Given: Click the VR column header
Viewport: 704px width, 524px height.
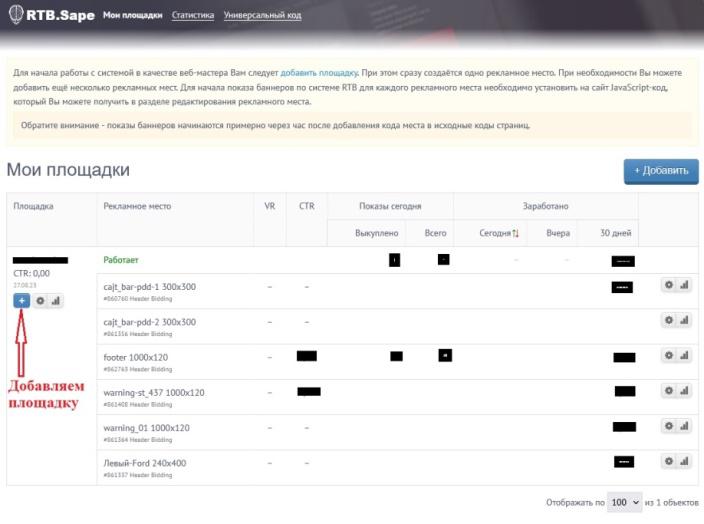Looking at the screenshot, I should [269, 206].
